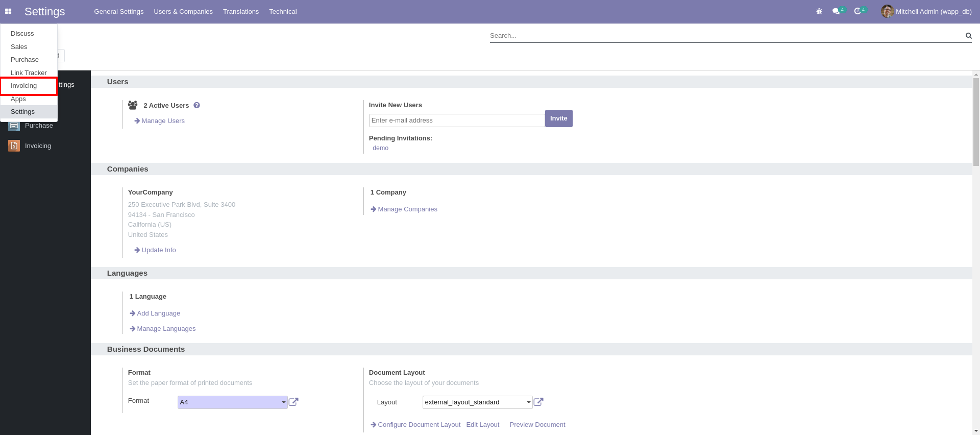Expand the external_layout_standard layout dropdown
Viewport: 980px width, 435px height.
pyautogui.click(x=477, y=402)
